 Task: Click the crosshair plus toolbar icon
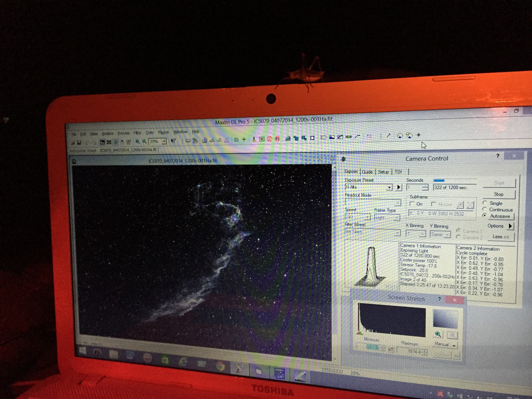click(244, 139)
